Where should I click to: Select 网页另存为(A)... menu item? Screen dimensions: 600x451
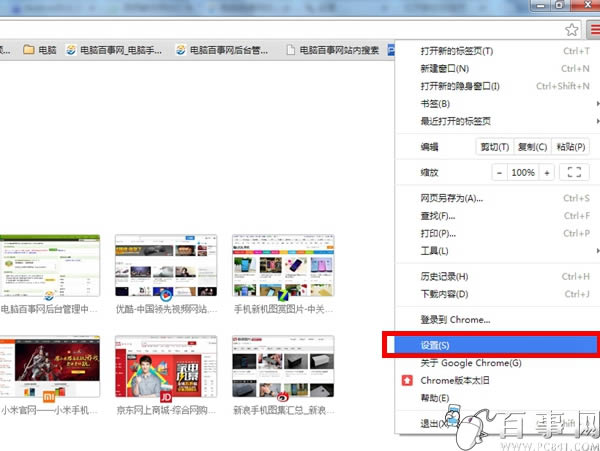(x=497, y=198)
